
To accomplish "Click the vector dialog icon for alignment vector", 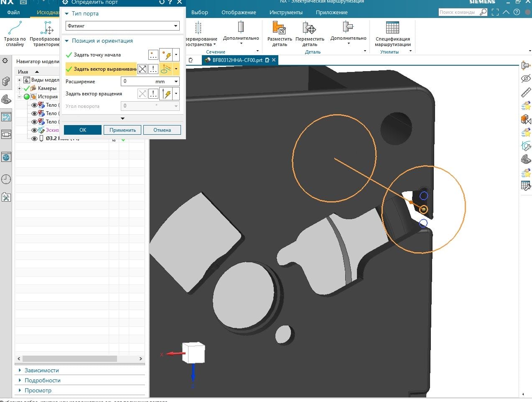I will click(153, 69).
